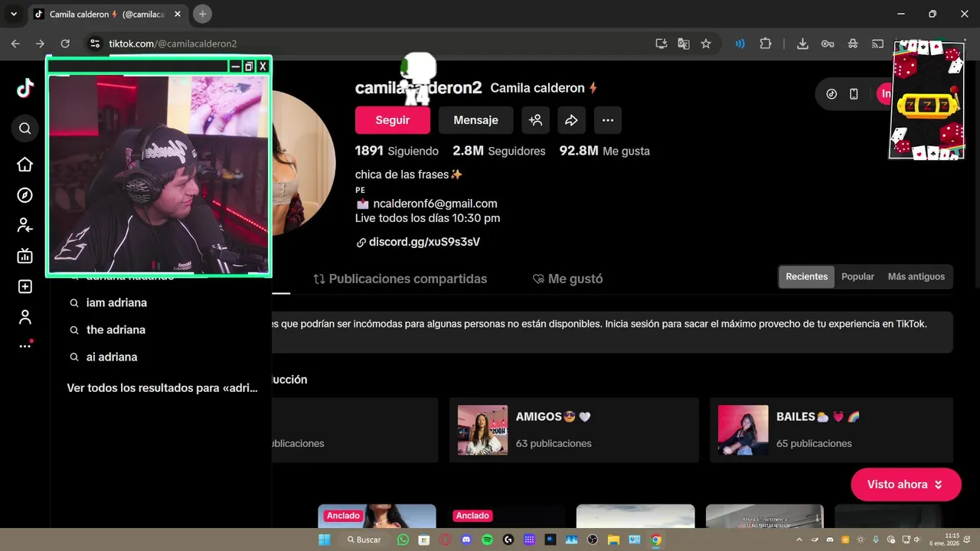980x551 pixels.
Task: Maximize the webcam overlay window
Action: coord(249,67)
